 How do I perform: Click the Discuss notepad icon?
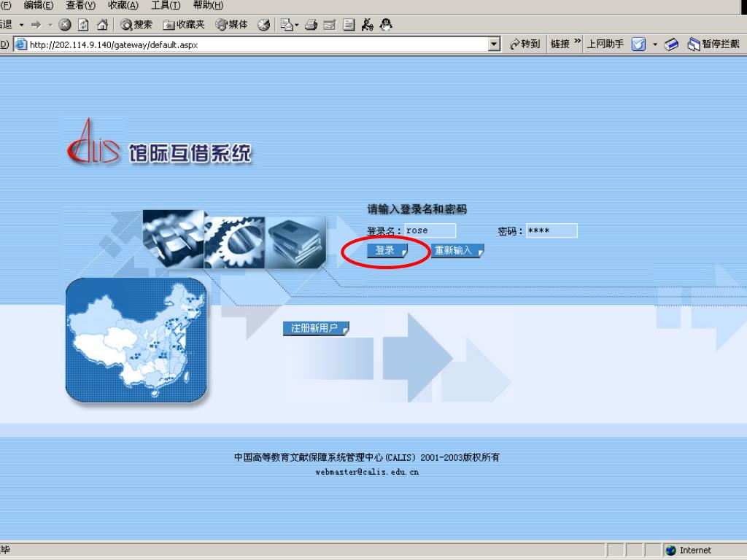(x=349, y=25)
